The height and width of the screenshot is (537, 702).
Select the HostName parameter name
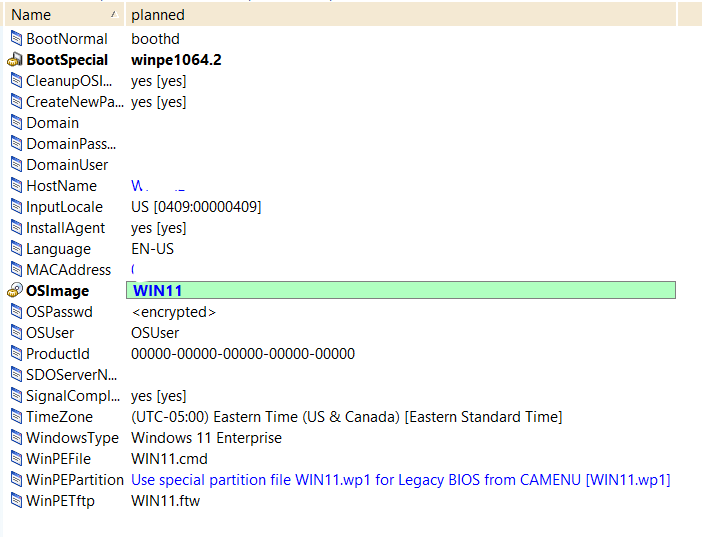tap(61, 186)
